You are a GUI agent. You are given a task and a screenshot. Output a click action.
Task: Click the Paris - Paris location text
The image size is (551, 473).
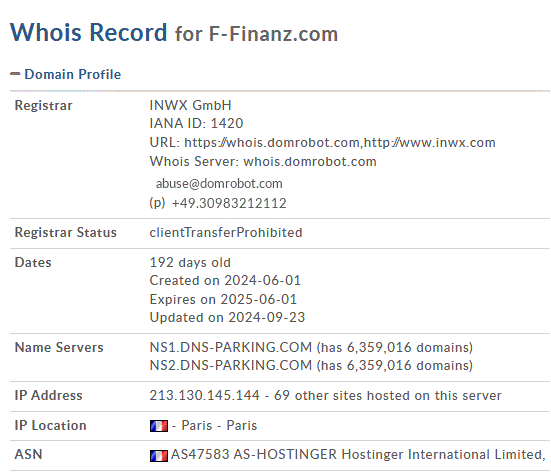219,426
